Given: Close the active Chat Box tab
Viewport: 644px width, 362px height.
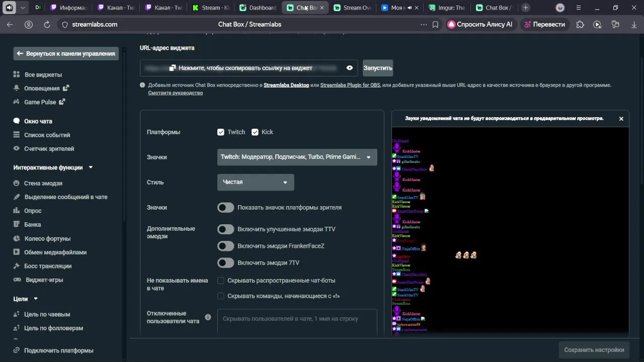Looking at the screenshot, I should coord(322,8).
